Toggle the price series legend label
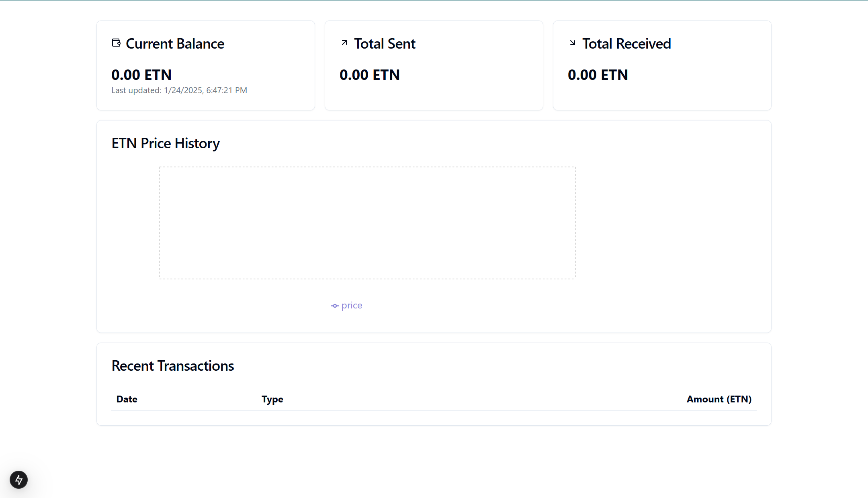 pyautogui.click(x=352, y=306)
